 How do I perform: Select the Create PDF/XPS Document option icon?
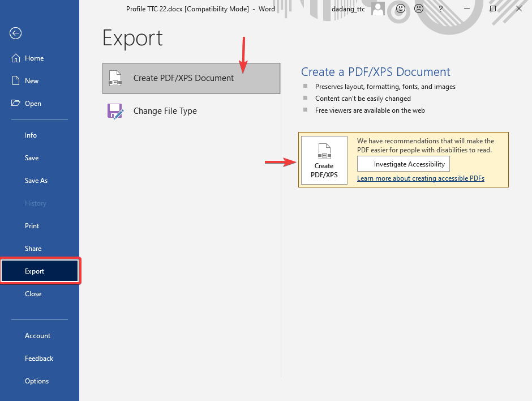pos(115,78)
